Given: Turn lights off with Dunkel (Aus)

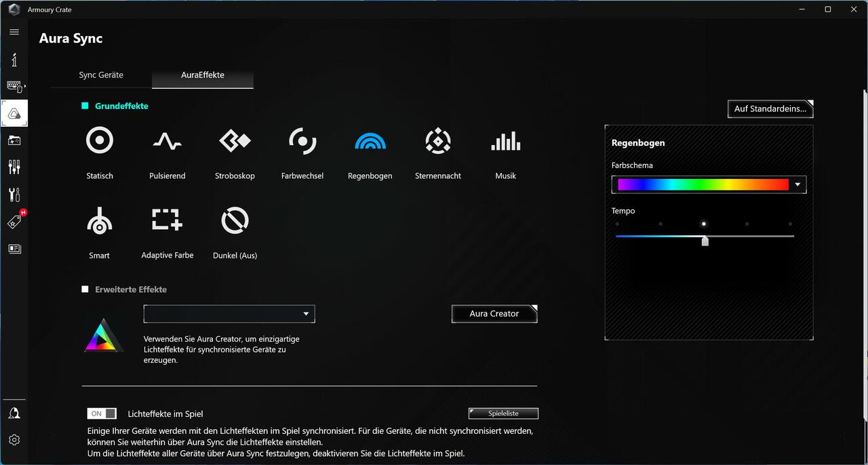Looking at the screenshot, I should (x=235, y=221).
